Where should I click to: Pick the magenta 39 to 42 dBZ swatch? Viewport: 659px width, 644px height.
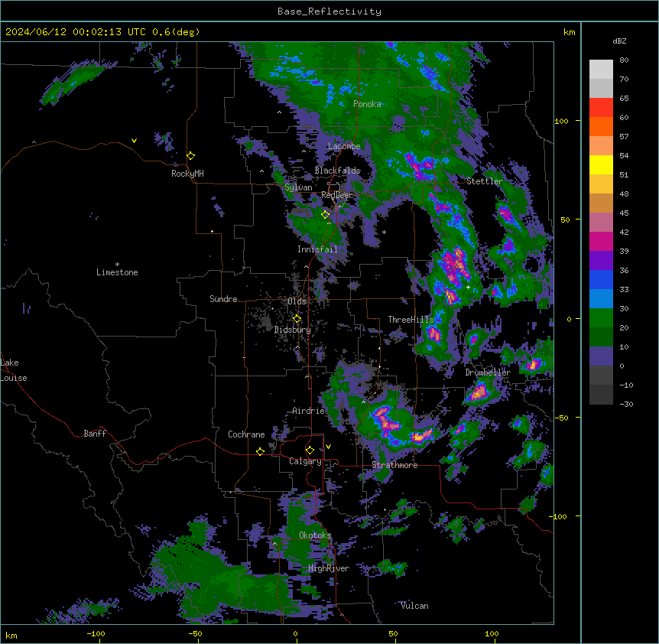click(601, 241)
